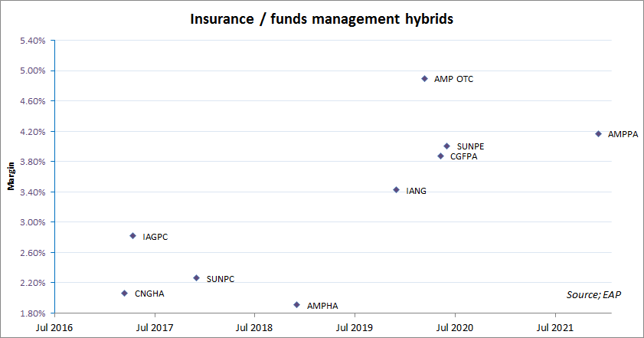Click the AMP OTC data point marker
The width and height of the screenshot is (644, 338).
pyautogui.click(x=425, y=78)
